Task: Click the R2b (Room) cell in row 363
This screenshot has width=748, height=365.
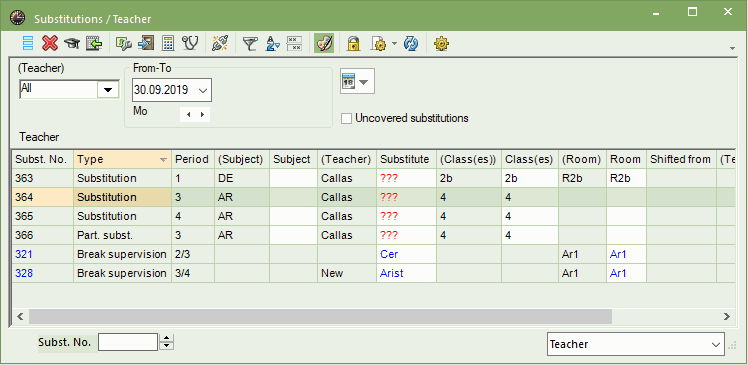Action: pyautogui.click(x=582, y=178)
